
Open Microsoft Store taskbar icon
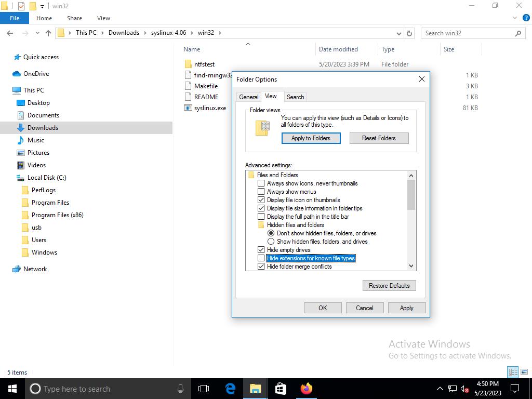281,389
